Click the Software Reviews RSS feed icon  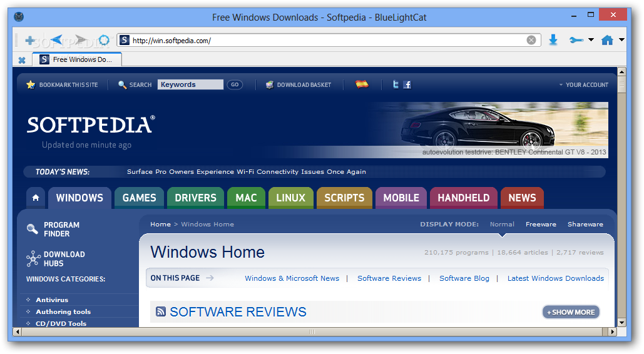[161, 311]
